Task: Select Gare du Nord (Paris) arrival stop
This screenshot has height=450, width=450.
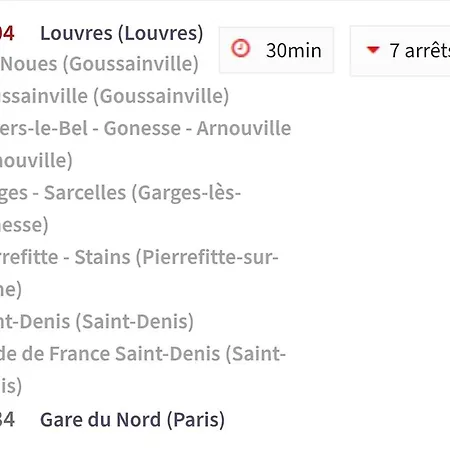Action: [x=132, y=419]
